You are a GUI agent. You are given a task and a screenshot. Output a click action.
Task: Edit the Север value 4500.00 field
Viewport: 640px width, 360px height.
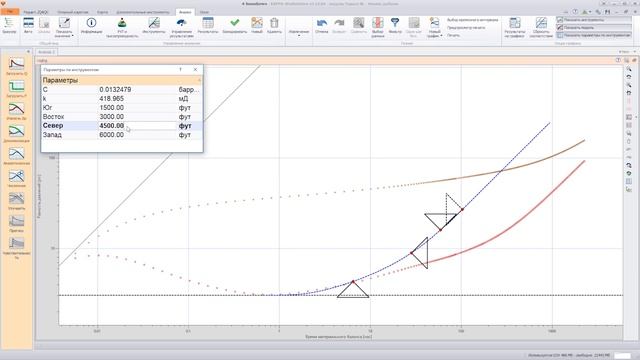(137, 126)
